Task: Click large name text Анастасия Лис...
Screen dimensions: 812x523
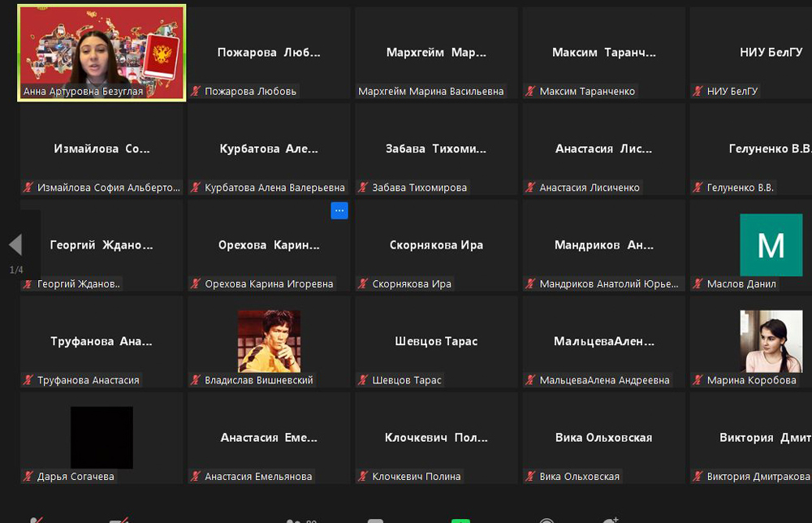Action: pyautogui.click(x=604, y=149)
